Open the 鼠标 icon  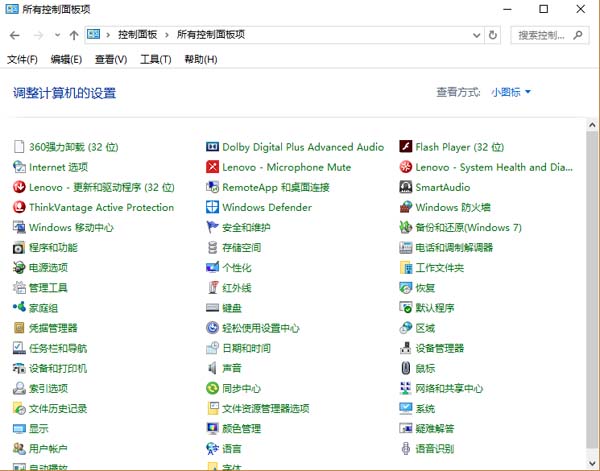[406, 368]
